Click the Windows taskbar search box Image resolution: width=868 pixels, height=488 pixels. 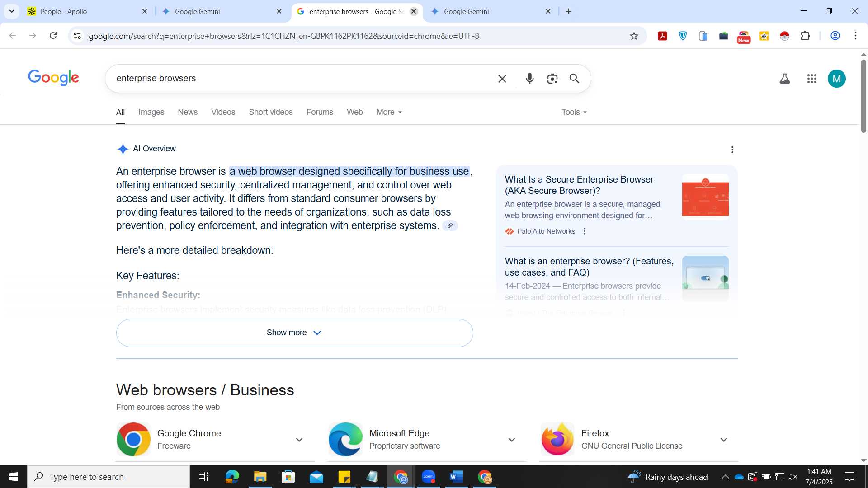tap(108, 477)
